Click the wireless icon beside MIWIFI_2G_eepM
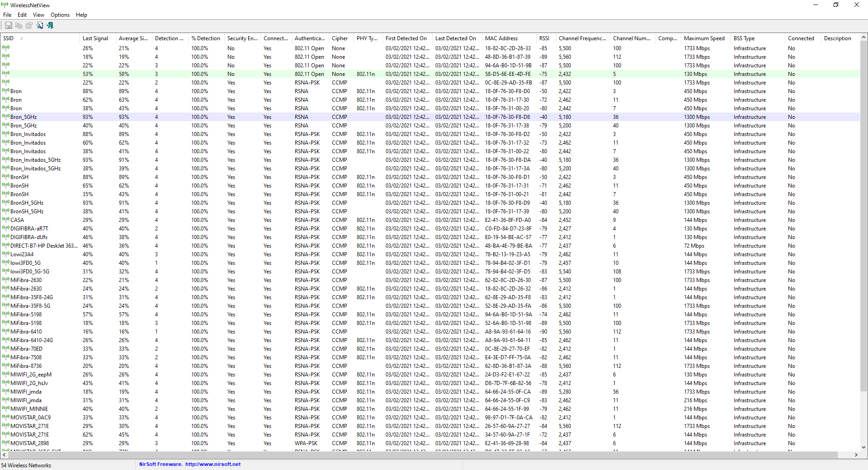Screen dimensions: 868x470 click(6, 375)
